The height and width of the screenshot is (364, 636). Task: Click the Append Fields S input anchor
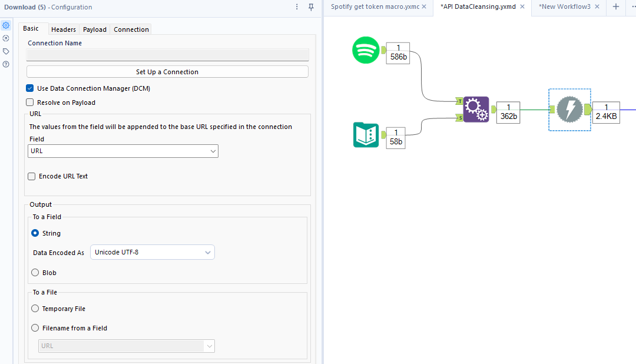(x=459, y=118)
